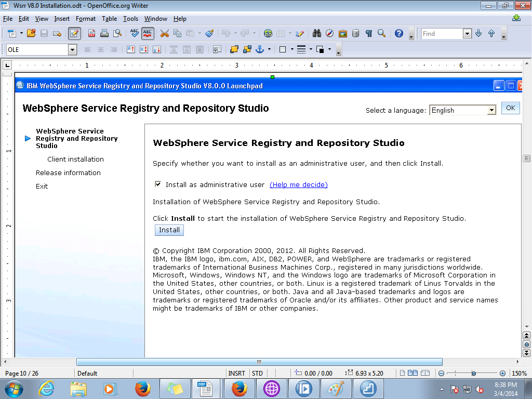The width and height of the screenshot is (532, 399).
Task: Open Firefox from the Windows taskbar
Action: point(143,389)
